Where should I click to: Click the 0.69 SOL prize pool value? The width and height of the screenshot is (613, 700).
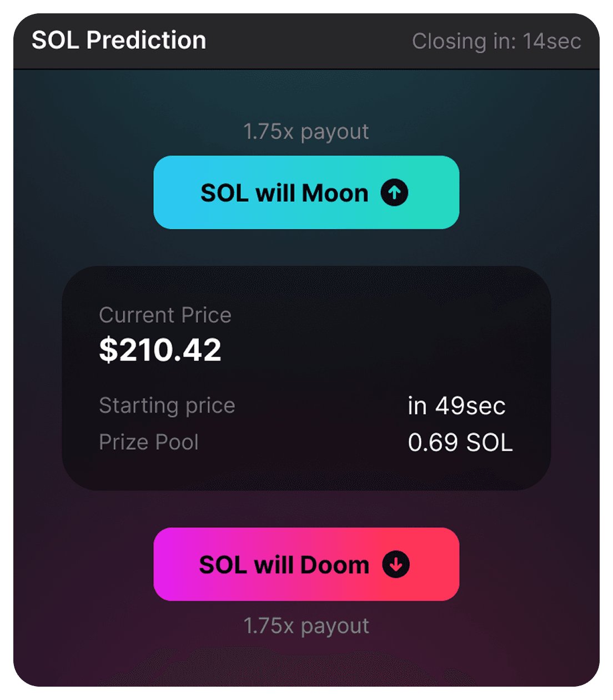click(460, 442)
